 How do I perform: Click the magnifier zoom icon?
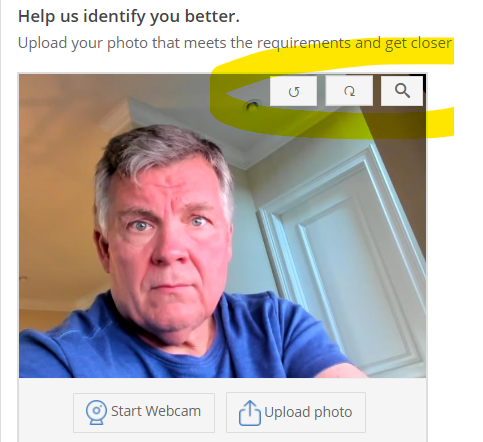[402, 91]
